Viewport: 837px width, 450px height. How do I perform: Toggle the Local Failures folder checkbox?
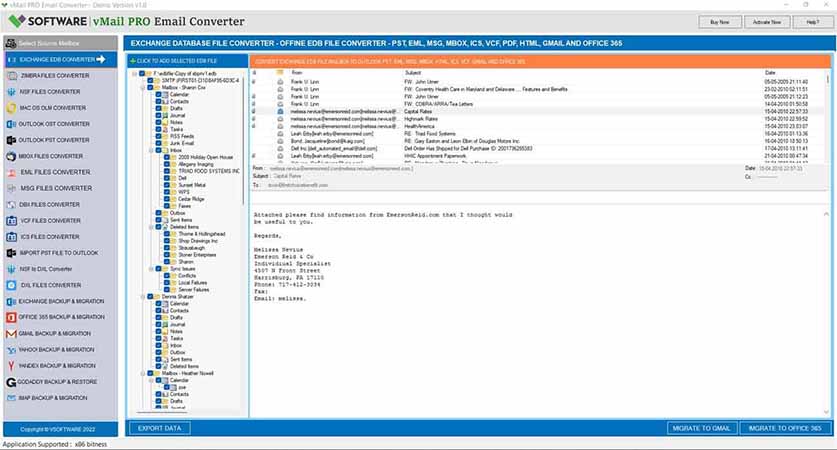(x=167, y=283)
